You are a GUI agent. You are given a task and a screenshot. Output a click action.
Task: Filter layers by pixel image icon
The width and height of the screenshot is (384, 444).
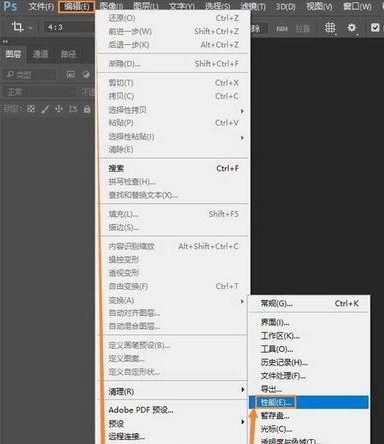point(71,74)
